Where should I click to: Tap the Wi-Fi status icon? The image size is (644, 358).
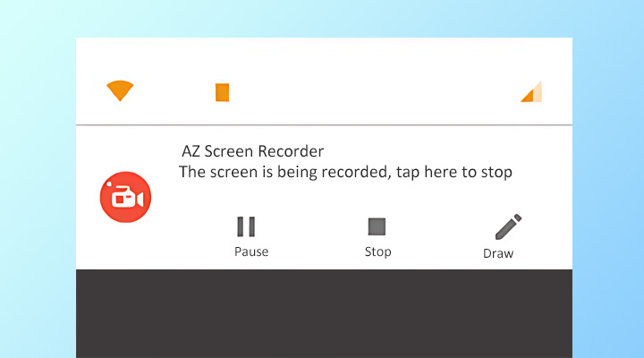[120, 89]
